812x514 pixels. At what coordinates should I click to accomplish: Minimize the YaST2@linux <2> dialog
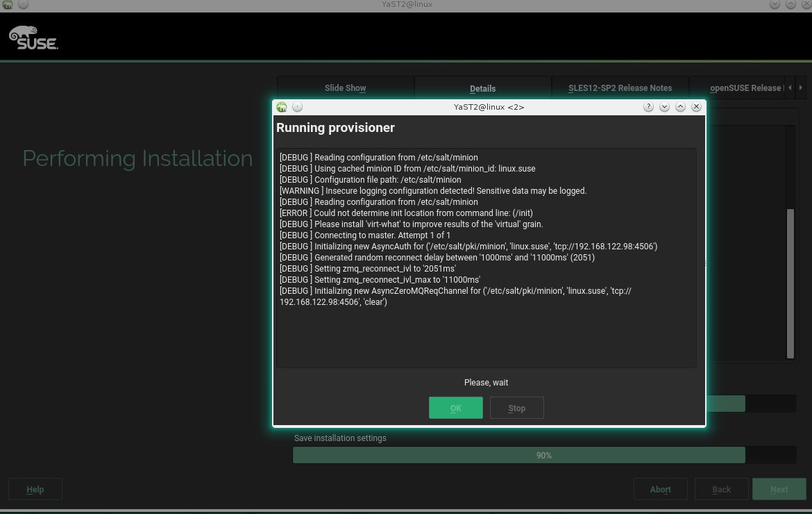664,107
